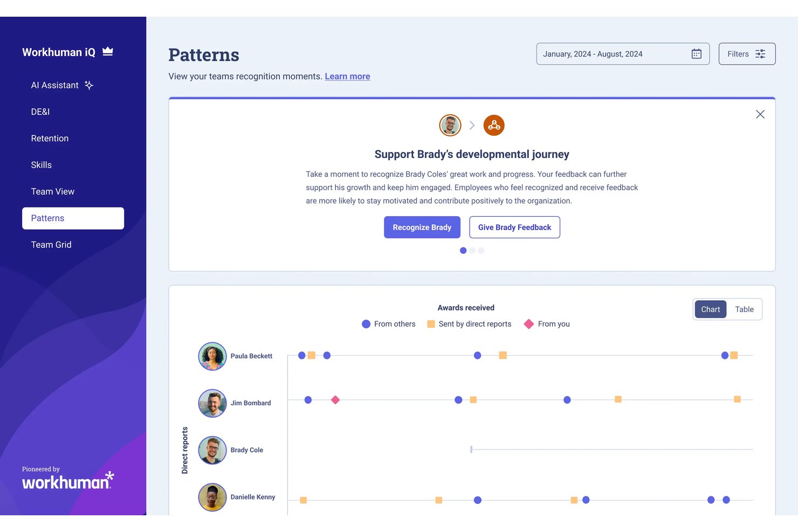
Task: Click first blue dot on Paula Beckett's row
Action: 302,355
